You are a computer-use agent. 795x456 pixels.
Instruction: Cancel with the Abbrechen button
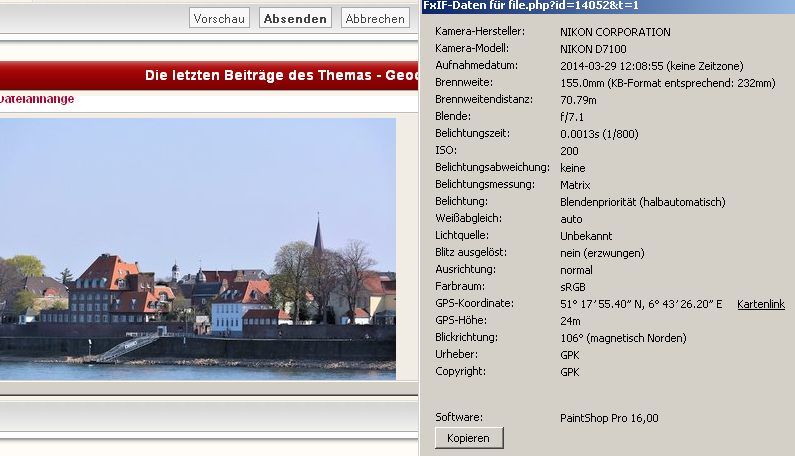pyautogui.click(x=375, y=18)
